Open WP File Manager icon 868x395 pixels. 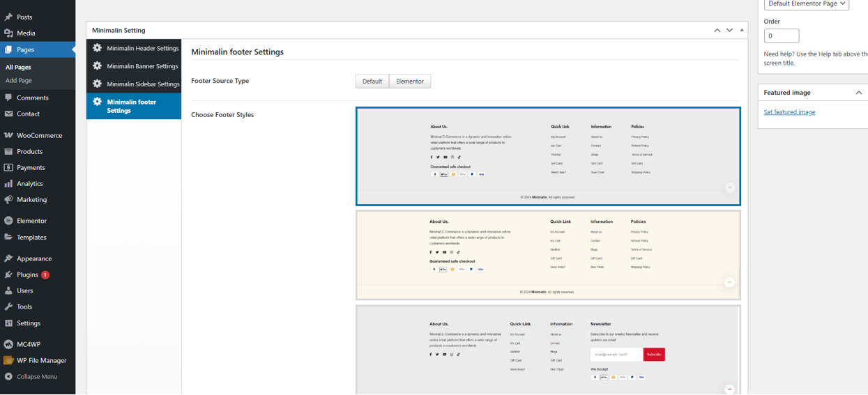click(8, 360)
